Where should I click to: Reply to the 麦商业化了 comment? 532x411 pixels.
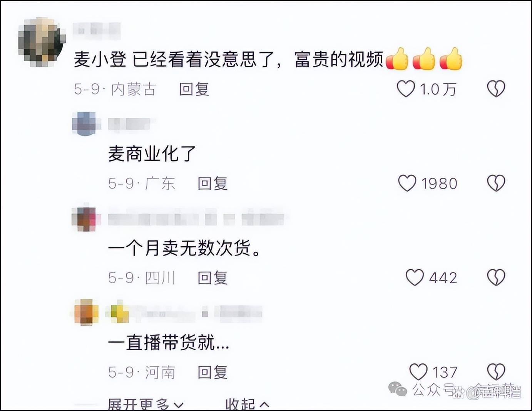click(212, 183)
